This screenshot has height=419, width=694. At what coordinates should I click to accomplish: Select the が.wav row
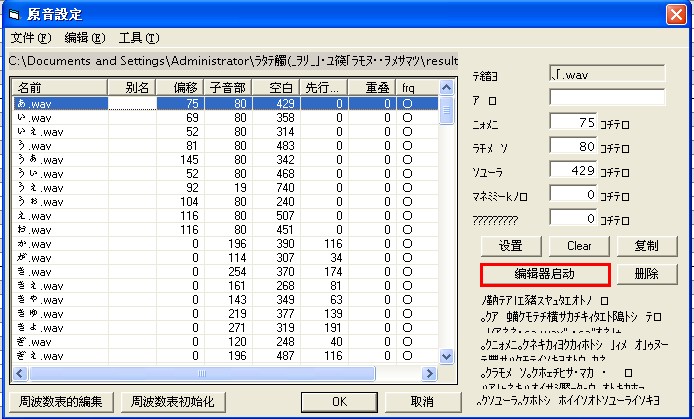pos(225,258)
